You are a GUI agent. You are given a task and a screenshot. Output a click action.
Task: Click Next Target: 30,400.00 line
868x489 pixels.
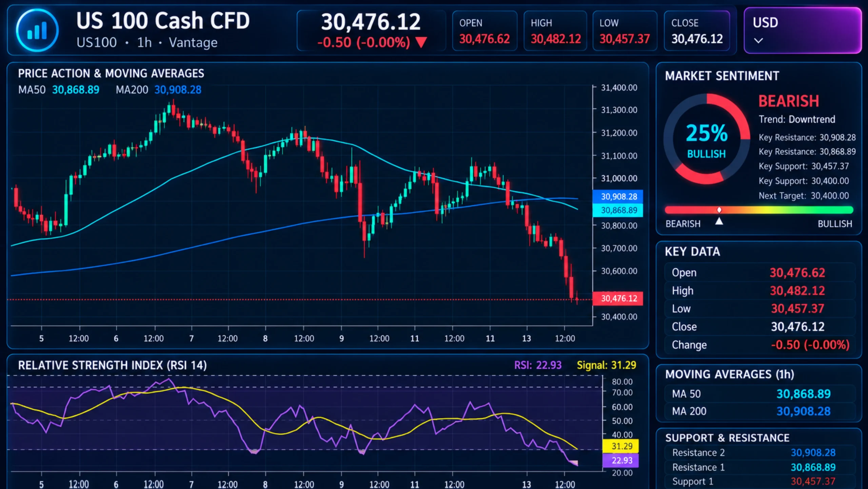click(x=804, y=196)
